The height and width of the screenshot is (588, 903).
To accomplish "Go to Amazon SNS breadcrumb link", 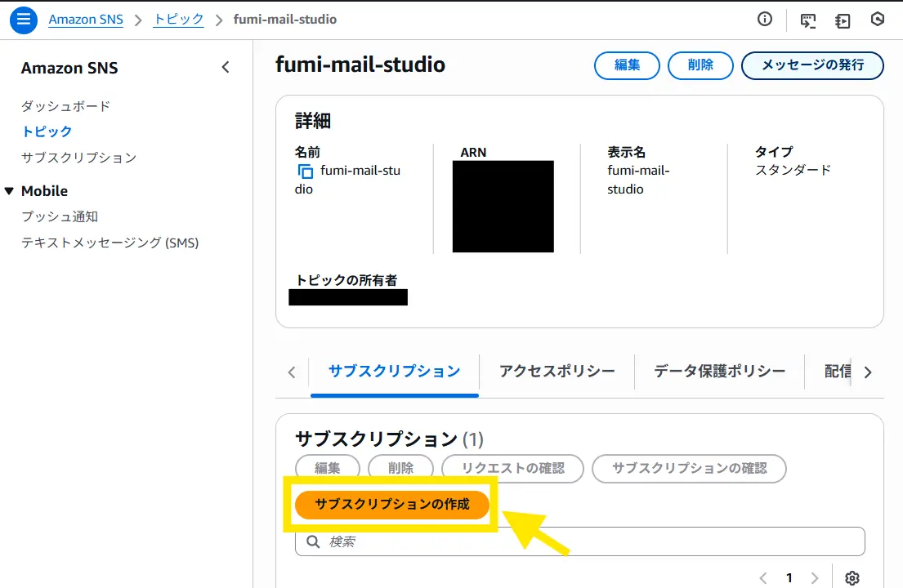I will (86, 20).
